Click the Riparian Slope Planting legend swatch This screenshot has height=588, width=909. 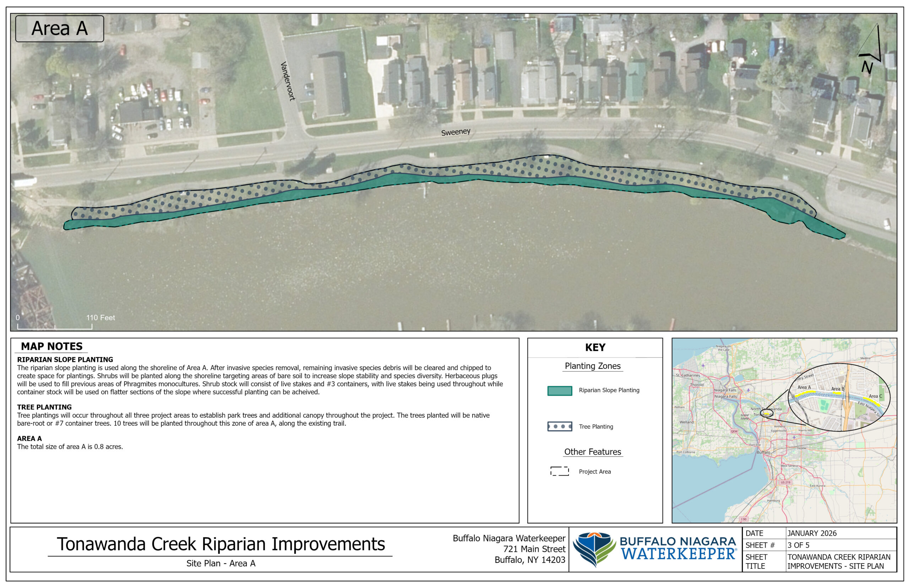coord(559,391)
